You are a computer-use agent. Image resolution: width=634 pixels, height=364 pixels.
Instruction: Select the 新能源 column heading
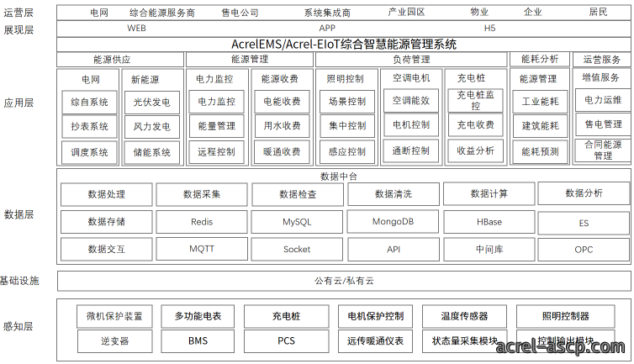pos(145,80)
